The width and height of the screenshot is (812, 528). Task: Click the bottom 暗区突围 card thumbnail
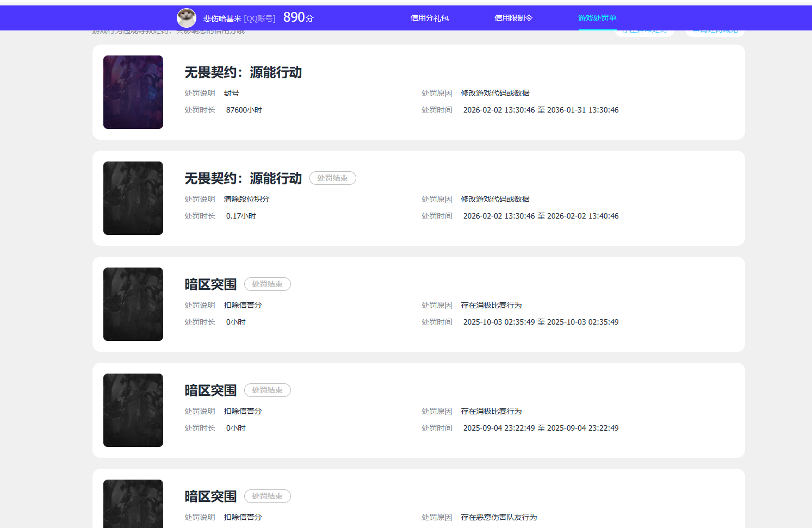coord(133,504)
